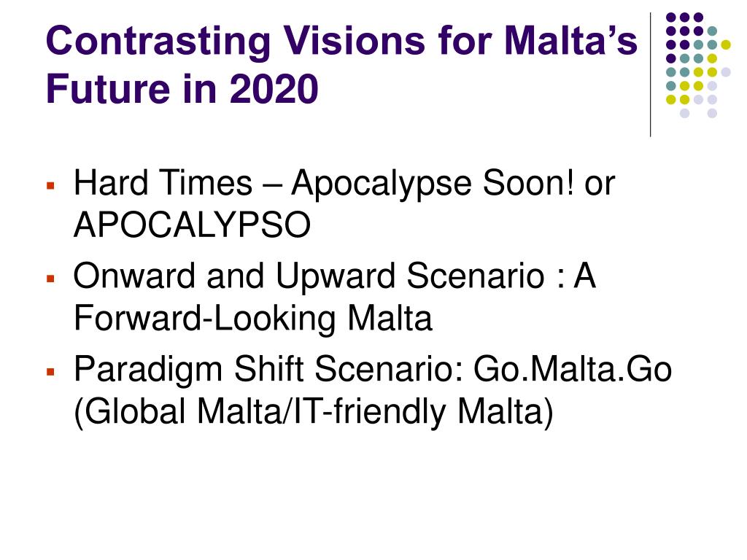This screenshot has height=560, width=747.
Task: Click the yellow dot at decoration's right edge
Action: [x=726, y=44]
